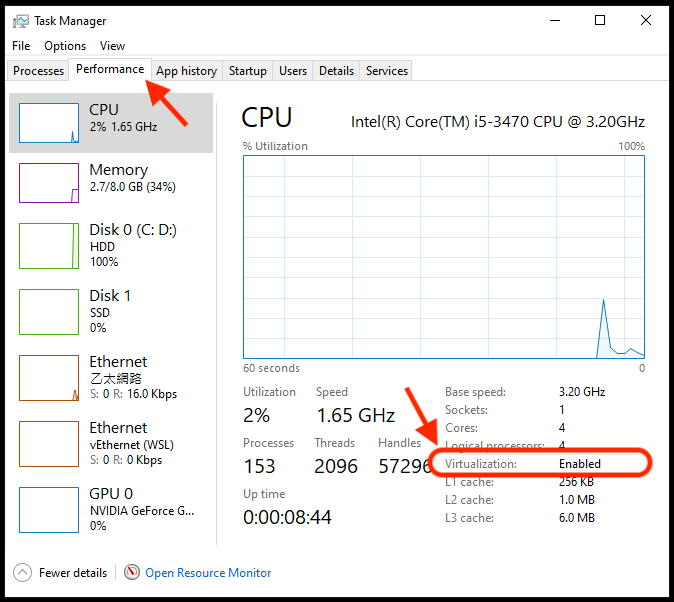
Task: Open the View menu
Action: 112,46
